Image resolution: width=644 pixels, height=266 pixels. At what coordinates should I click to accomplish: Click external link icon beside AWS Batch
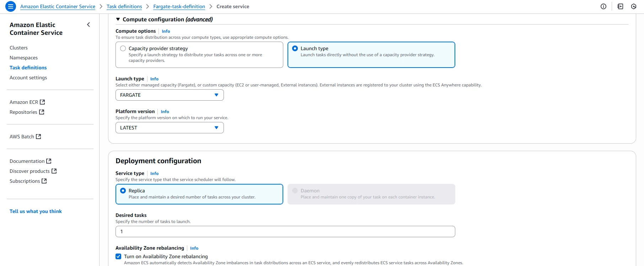coord(38,137)
